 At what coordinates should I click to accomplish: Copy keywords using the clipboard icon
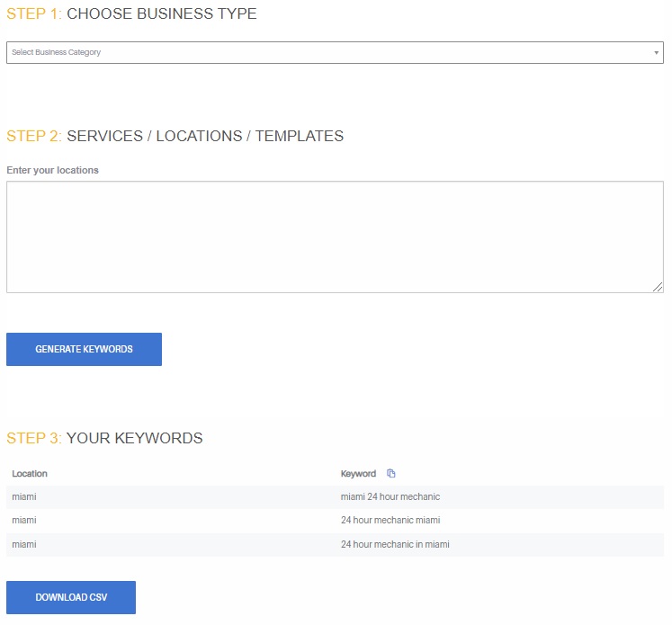390,473
